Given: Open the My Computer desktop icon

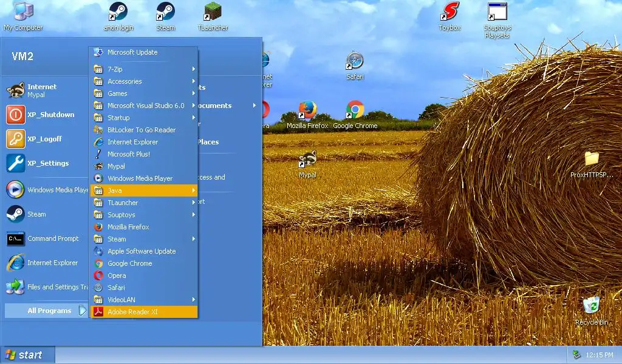Looking at the screenshot, I should (23, 16).
